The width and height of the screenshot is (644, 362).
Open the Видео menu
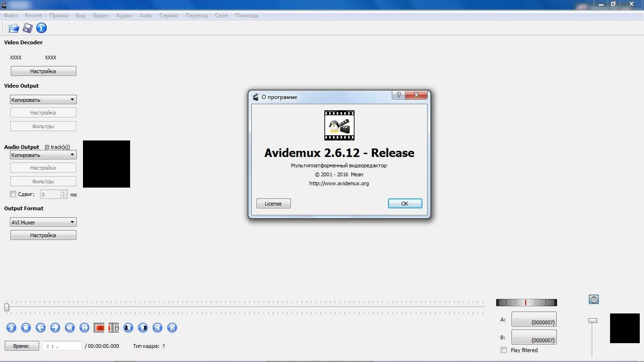(100, 16)
